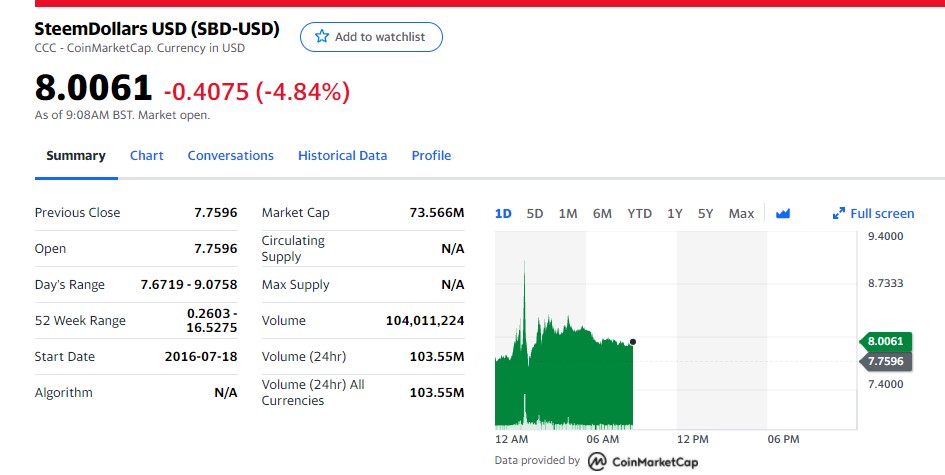Screen dimensions: 945x475
Task: Go to the Profile tab
Action: (431, 156)
